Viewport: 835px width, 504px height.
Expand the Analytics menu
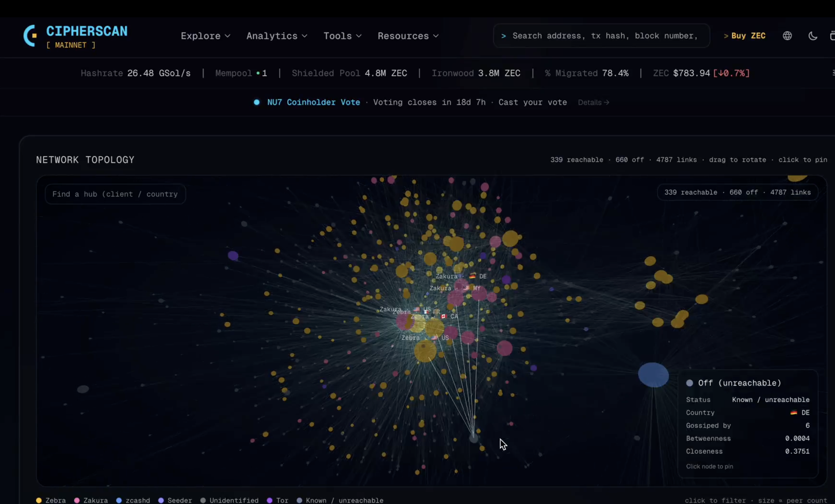pyautogui.click(x=277, y=36)
